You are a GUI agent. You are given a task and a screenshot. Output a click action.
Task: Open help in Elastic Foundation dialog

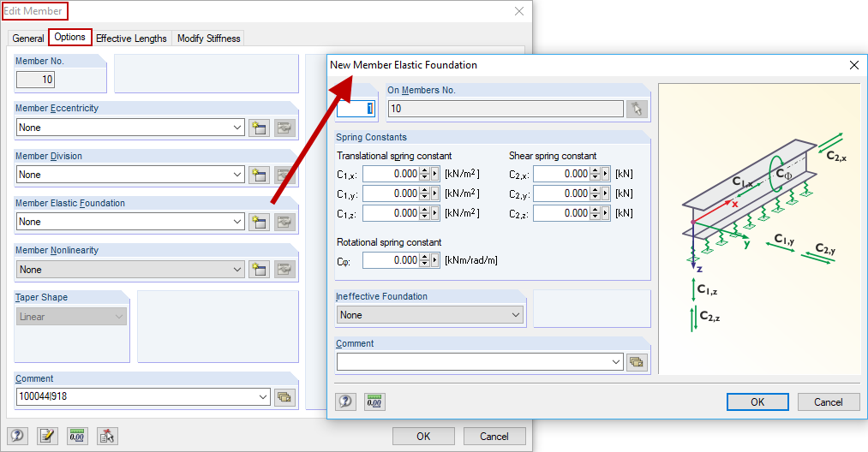pyautogui.click(x=345, y=401)
